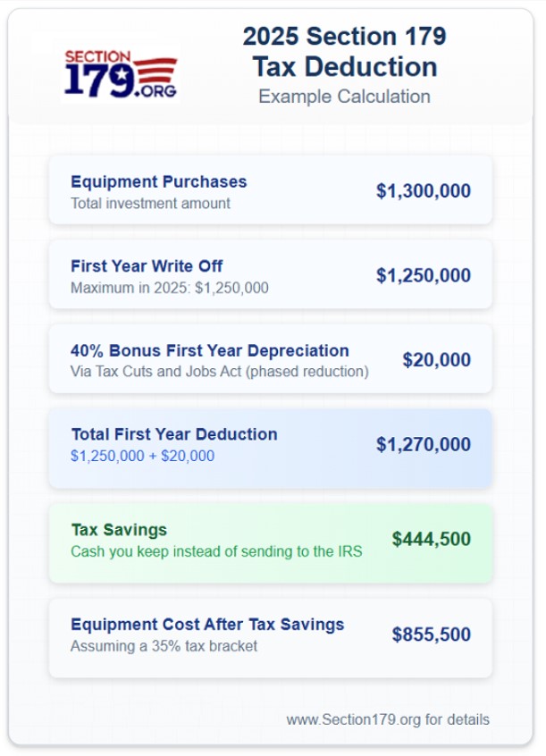Click the $1,300,000 equipment amount

point(423,191)
